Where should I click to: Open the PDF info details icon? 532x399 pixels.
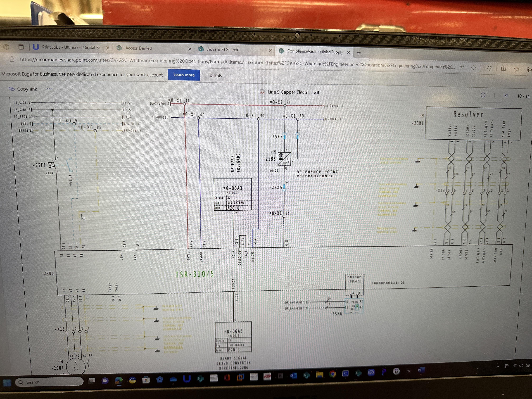[x=483, y=95]
